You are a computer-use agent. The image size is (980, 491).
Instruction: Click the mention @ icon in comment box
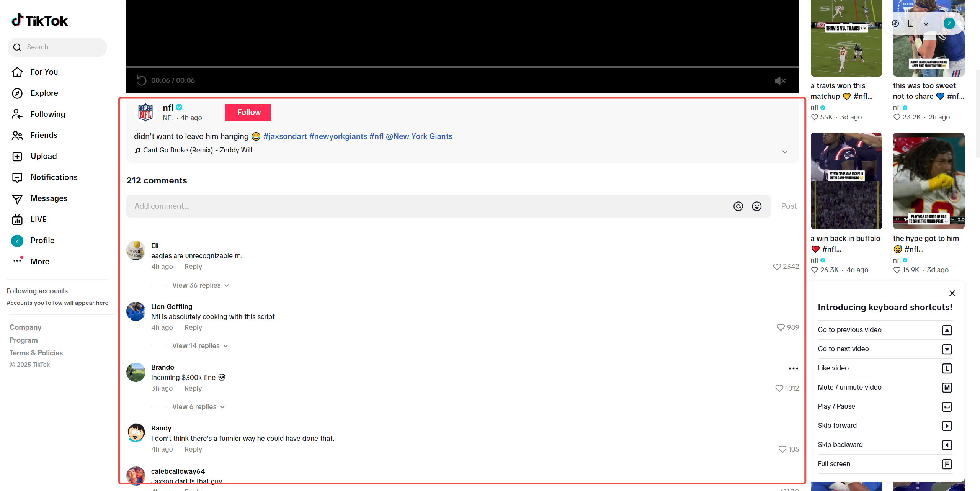click(738, 206)
